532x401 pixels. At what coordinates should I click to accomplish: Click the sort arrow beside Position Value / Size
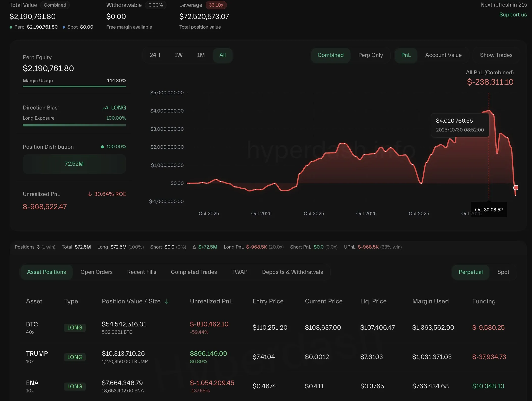[167, 301]
